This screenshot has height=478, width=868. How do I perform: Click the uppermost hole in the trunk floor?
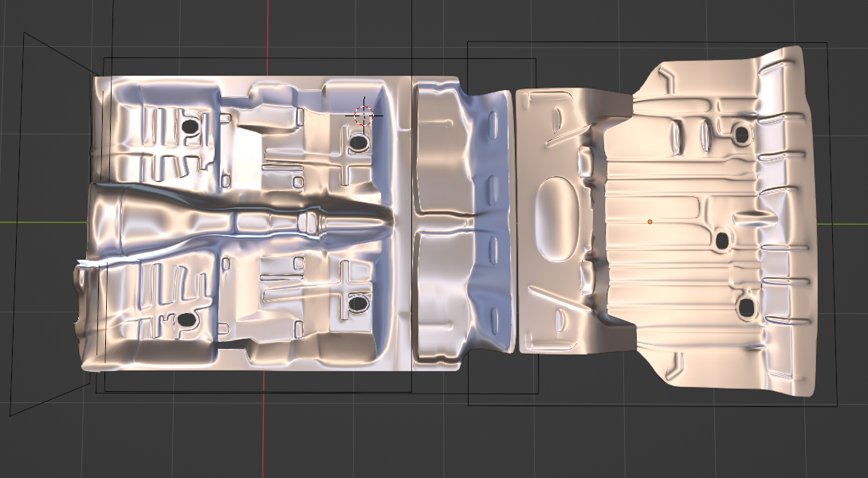(741, 134)
